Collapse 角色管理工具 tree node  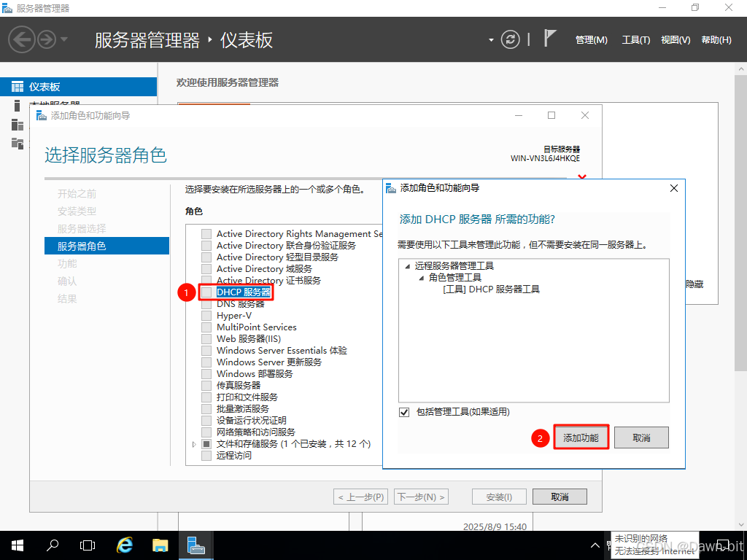pos(421,278)
